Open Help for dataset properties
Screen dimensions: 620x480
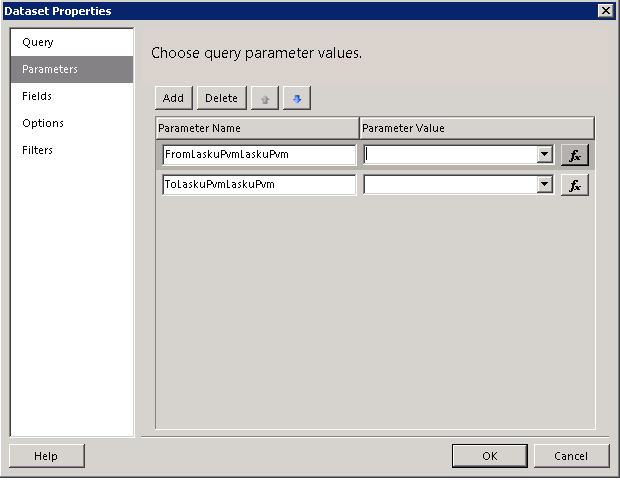[x=46, y=456]
